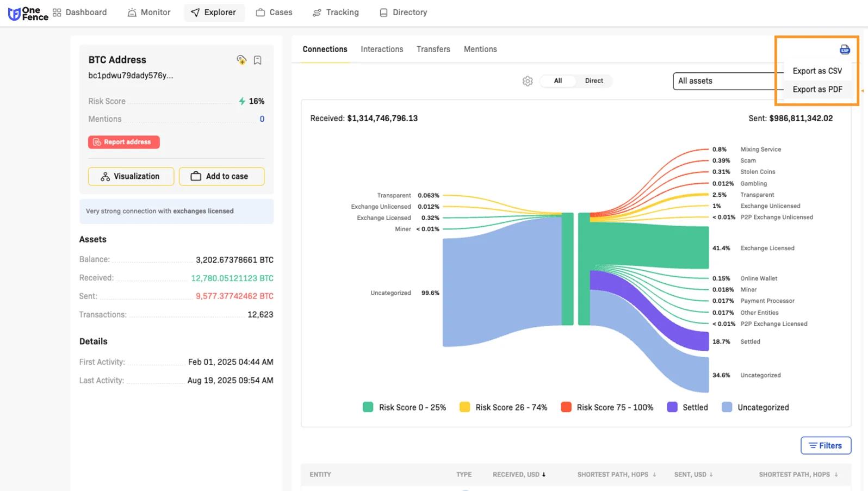Click the Risk Score 0 - 25% legend swatch
Screen dimensions: 868x491
(368, 407)
